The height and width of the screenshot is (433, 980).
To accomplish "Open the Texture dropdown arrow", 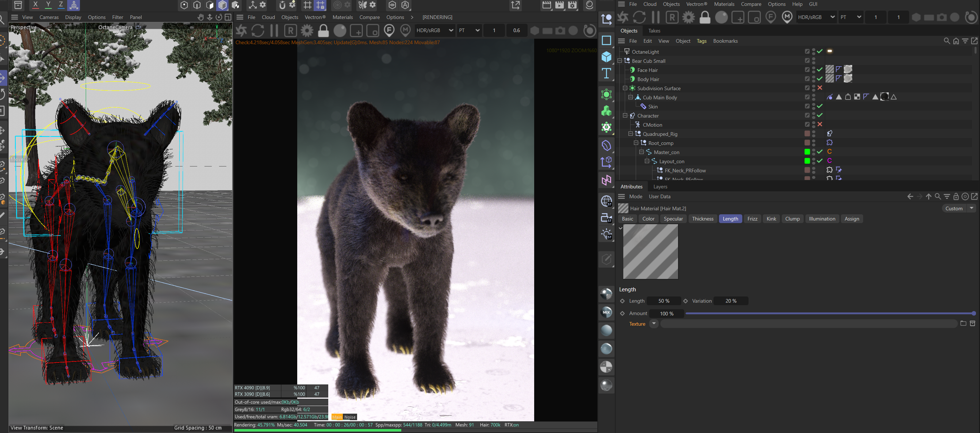I will click(x=654, y=324).
